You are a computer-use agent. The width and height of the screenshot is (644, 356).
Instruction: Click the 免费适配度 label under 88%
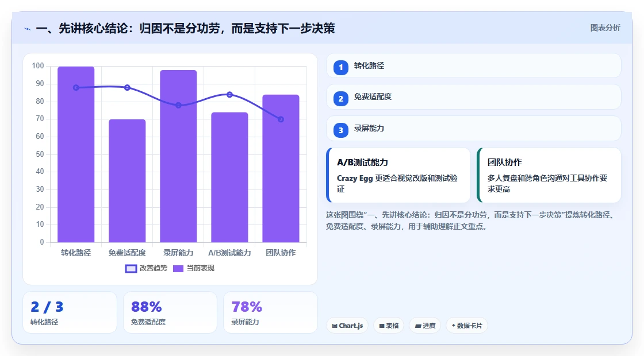(148, 322)
